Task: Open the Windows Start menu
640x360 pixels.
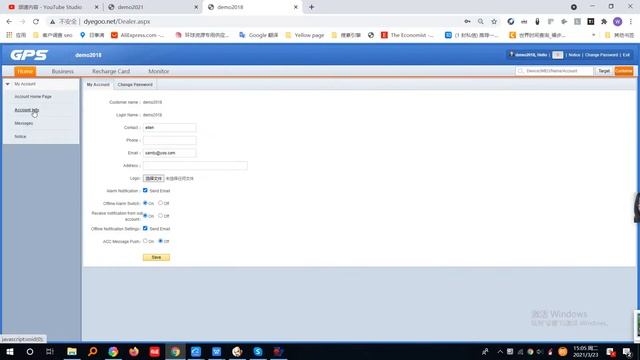Action: point(10,351)
